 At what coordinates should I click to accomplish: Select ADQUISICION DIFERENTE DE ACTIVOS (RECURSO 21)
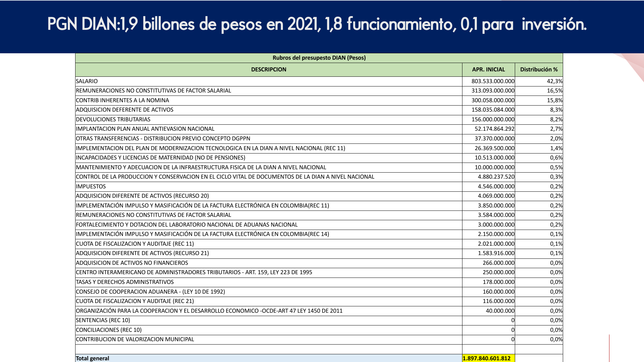pyautogui.click(x=142, y=253)
